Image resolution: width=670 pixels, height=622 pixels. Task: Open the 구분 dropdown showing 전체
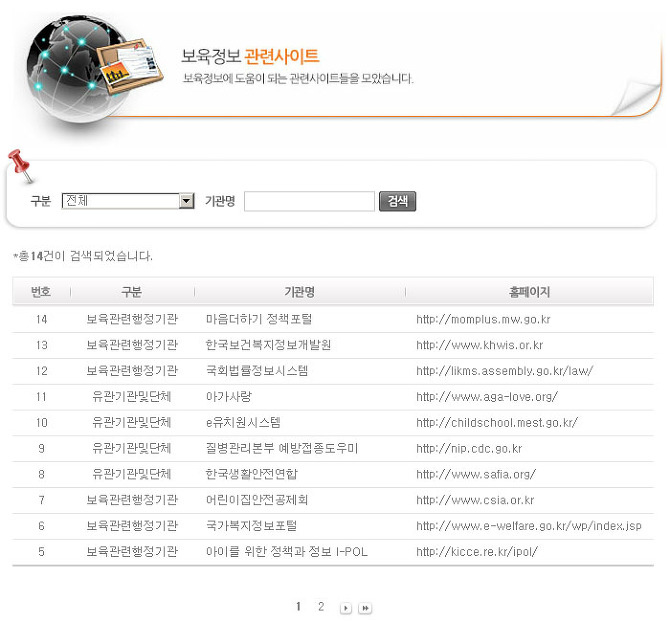click(128, 201)
